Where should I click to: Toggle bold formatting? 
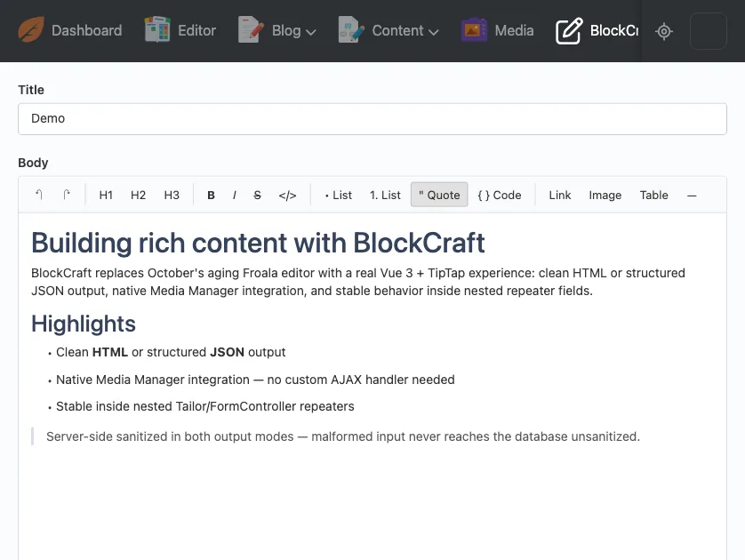click(x=211, y=195)
